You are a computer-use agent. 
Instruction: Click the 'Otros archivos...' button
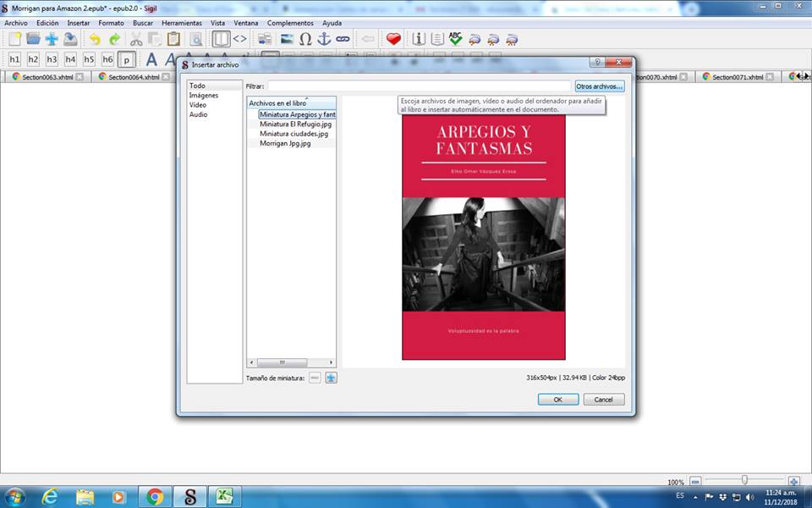[x=599, y=86]
